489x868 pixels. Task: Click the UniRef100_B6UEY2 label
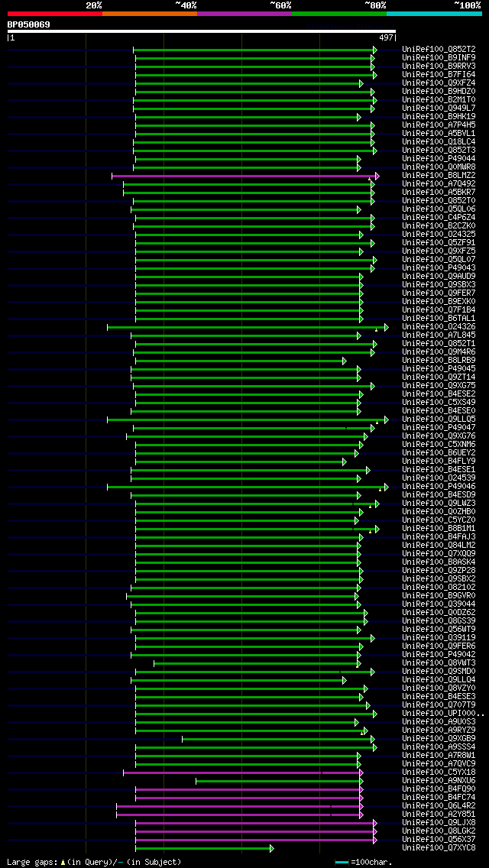click(439, 453)
